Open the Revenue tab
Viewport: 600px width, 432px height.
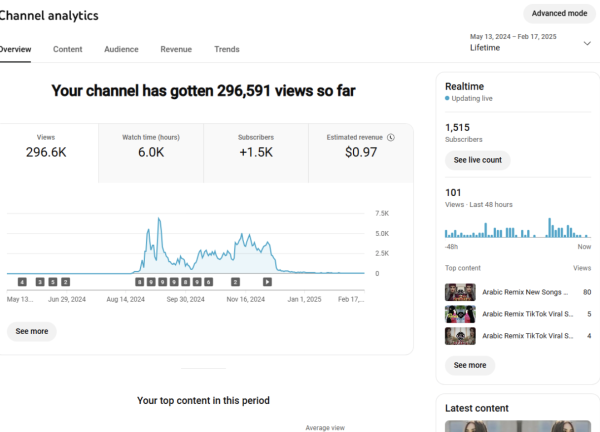(x=176, y=49)
